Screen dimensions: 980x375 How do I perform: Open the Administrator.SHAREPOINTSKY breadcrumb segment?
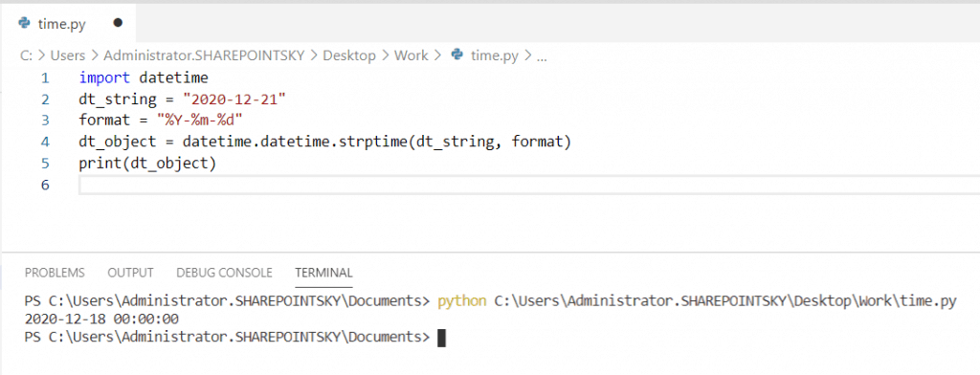click(x=204, y=55)
